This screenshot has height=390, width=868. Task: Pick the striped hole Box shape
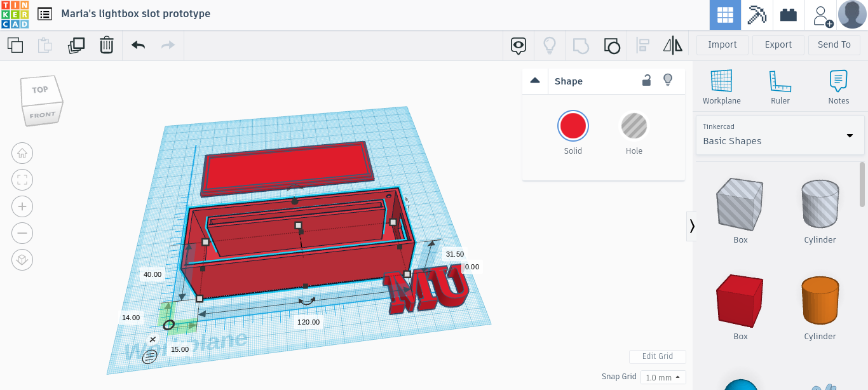(740, 205)
